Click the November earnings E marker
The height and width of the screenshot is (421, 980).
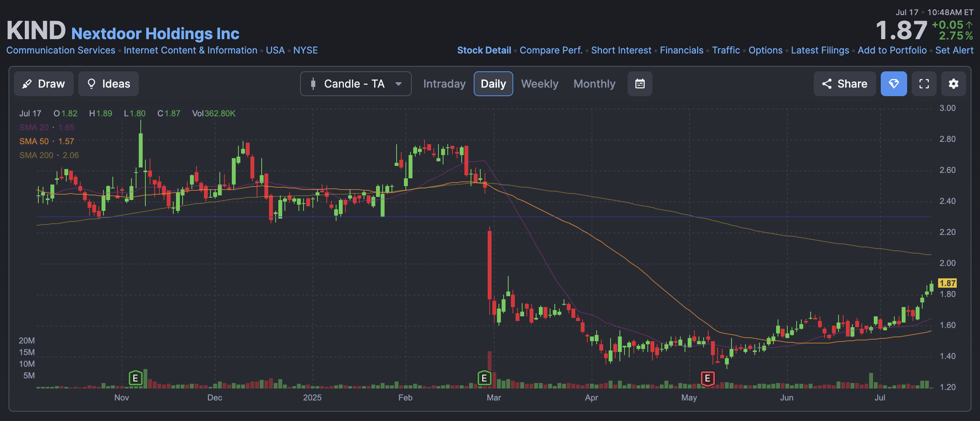pyautogui.click(x=135, y=378)
